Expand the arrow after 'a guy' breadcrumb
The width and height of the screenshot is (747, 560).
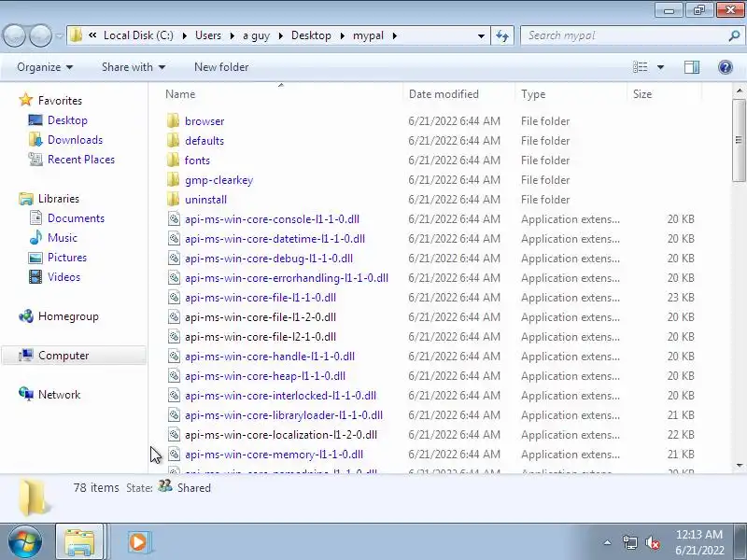click(x=281, y=35)
